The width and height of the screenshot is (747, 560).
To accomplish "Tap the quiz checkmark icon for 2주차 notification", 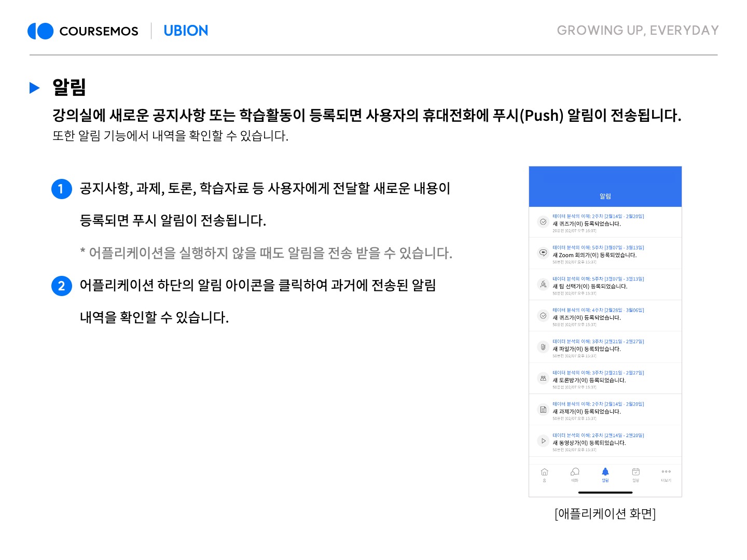I will (x=543, y=222).
